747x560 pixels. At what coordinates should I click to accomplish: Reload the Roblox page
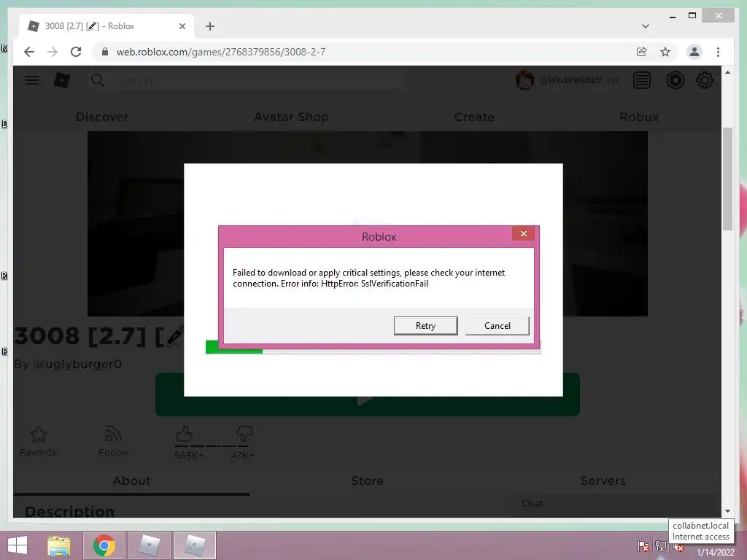(76, 52)
